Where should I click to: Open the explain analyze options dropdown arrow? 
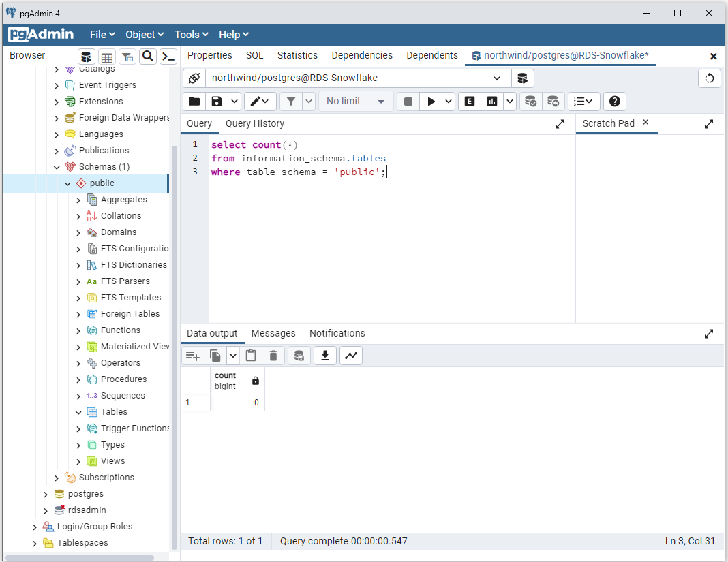pyautogui.click(x=510, y=102)
